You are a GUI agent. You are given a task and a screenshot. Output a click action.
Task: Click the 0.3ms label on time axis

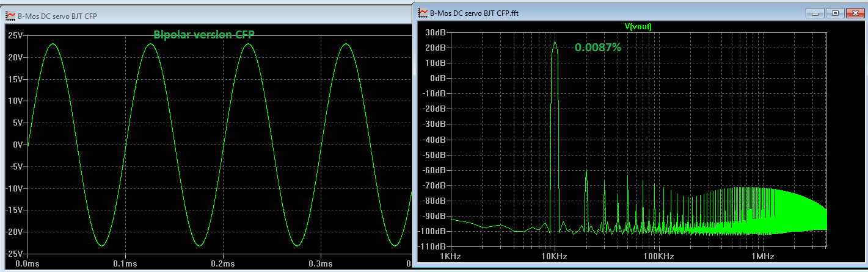point(321,263)
